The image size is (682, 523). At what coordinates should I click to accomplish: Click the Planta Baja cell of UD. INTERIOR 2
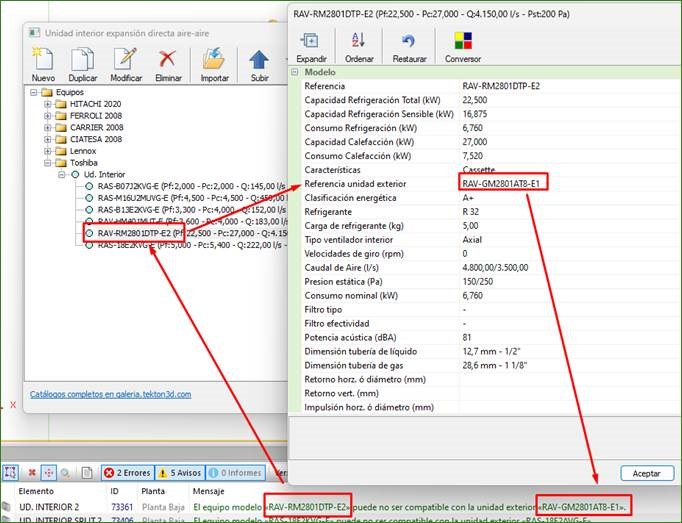(163, 507)
